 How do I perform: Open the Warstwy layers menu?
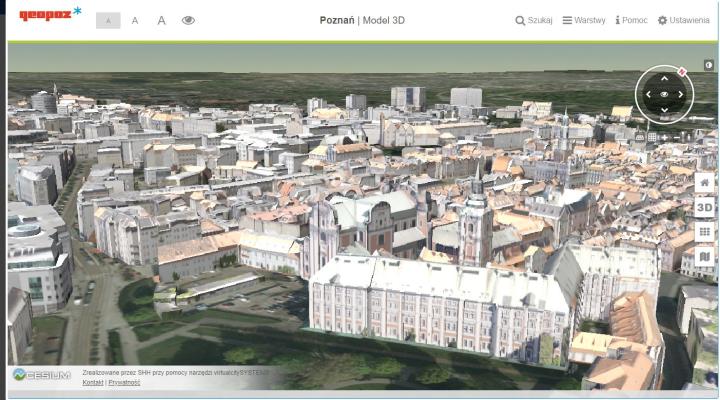pos(584,20)
